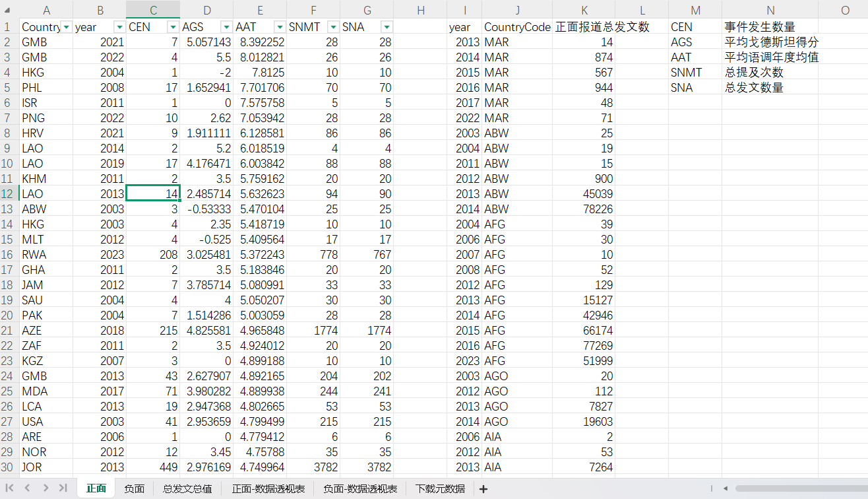Select the value 77269 in column K
This screenshot has width=868, height=499.
coord(584,346)
